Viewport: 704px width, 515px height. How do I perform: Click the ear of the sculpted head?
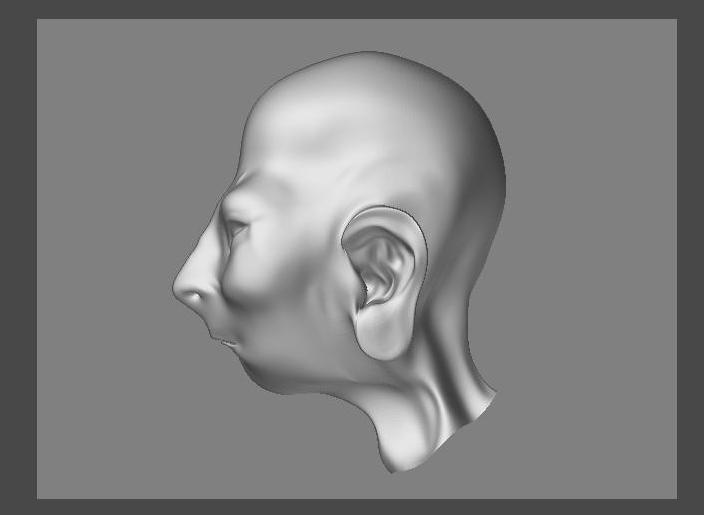tap(384, 283)
